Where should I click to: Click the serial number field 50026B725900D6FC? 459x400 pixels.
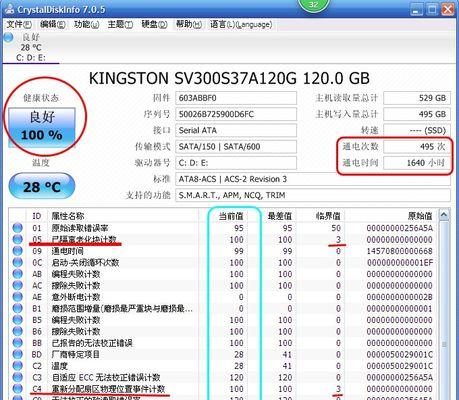(x=236, y=114)
